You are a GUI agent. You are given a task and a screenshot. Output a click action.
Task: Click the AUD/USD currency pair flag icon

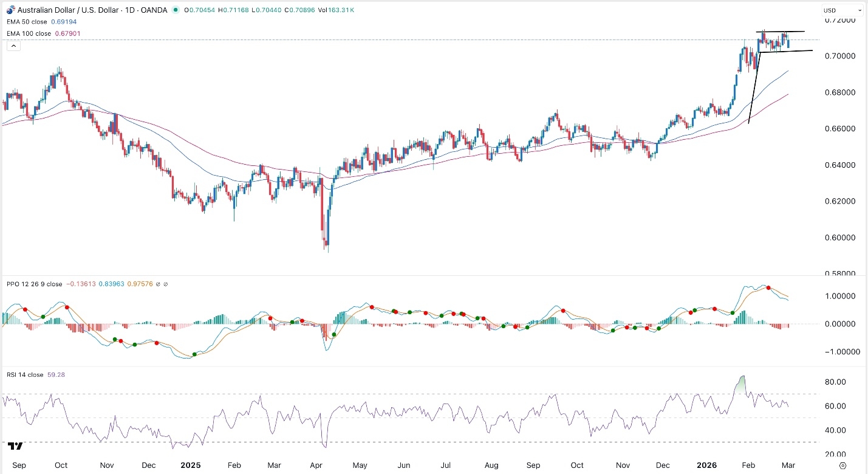click(10, 10)
